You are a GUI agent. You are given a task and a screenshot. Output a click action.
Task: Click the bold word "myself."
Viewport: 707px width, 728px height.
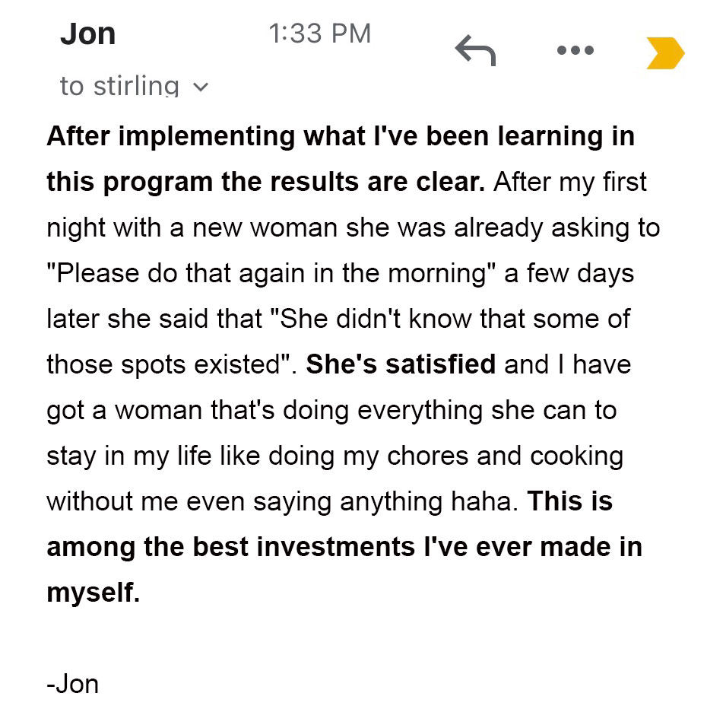click(94, 593)
